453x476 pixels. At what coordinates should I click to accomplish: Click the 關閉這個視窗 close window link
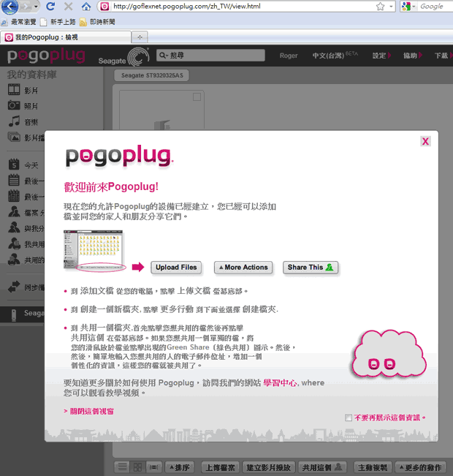coord(88,411)
